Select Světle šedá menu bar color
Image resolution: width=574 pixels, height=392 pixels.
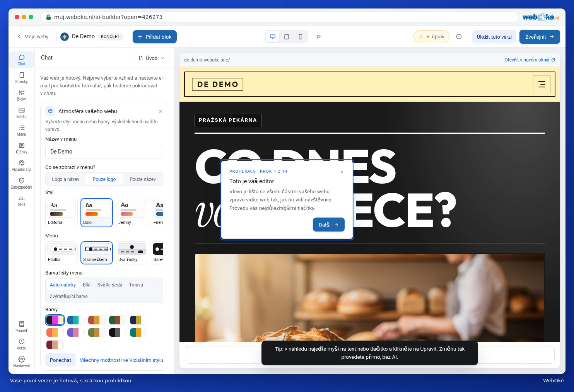[110, 285]
